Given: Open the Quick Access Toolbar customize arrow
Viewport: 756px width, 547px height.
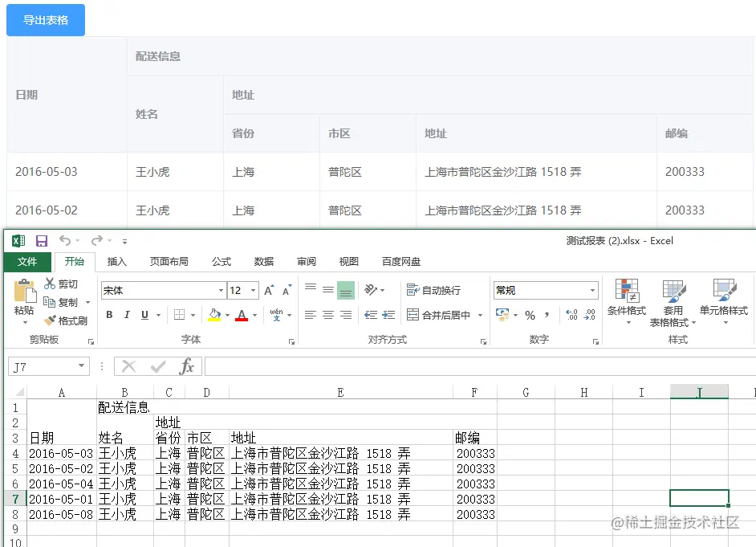Looking at the screenshot, I should click(x=124, y=241).
